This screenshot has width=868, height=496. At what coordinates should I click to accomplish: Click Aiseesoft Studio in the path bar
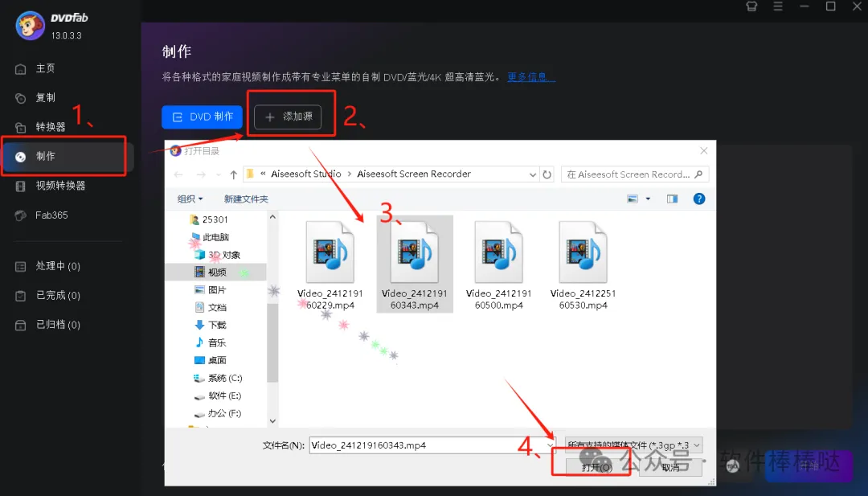306,174
